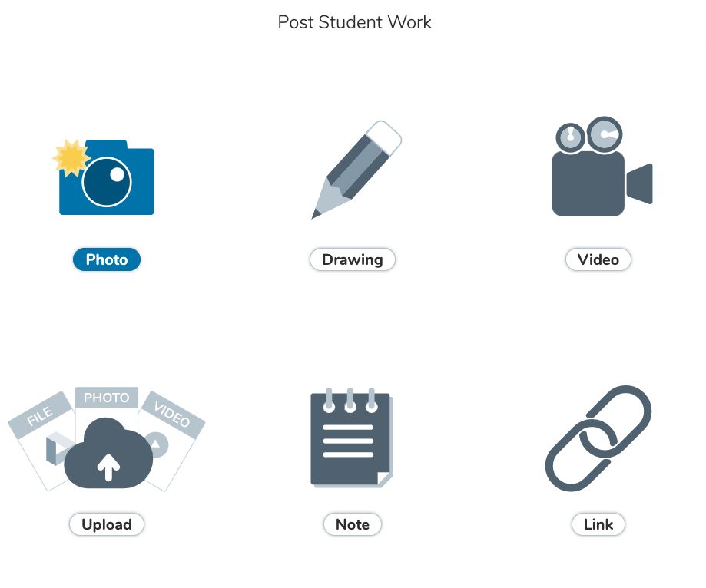
Task: Choose the video camera icon
Action: pyautogui.click(x=602, y=167)
